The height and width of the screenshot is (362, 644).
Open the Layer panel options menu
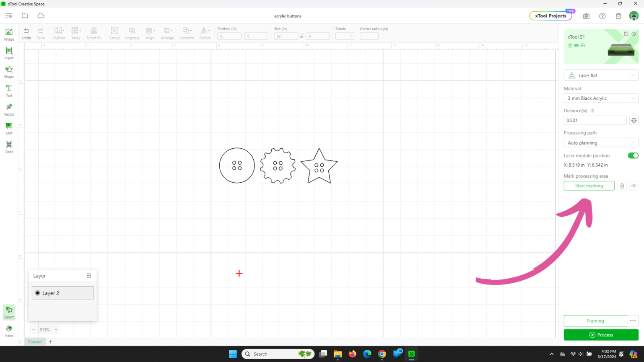pyautogui.click(x=89, y=276)
